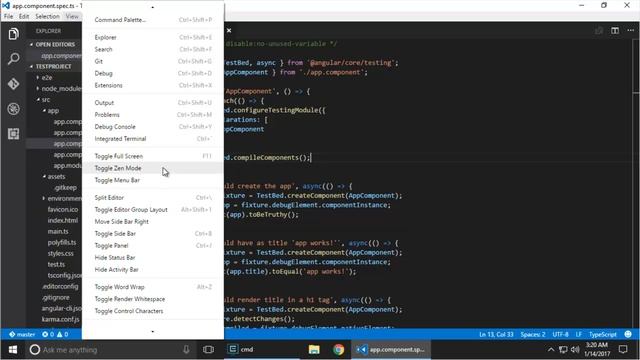Choose Output in View menu
The width and height of the screenshot is (640, 360).
click(x=153, y=103)
